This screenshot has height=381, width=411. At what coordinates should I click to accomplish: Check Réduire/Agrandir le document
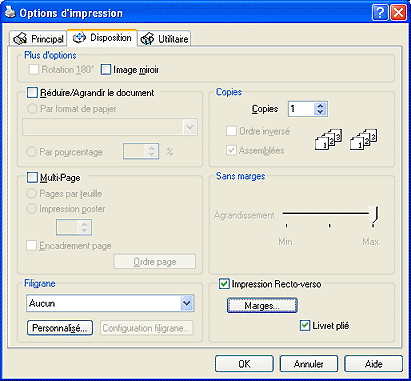[32, 92]
